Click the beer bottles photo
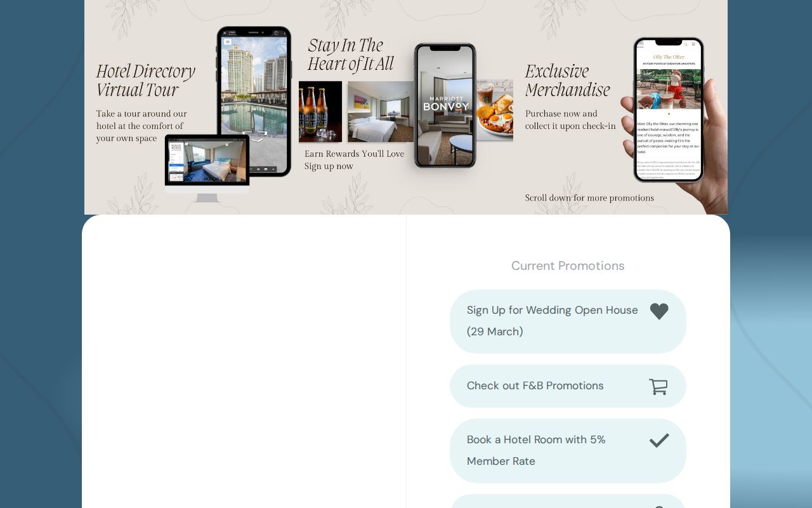This screenshot has width=812, height=508. click(x=320, y=112)
